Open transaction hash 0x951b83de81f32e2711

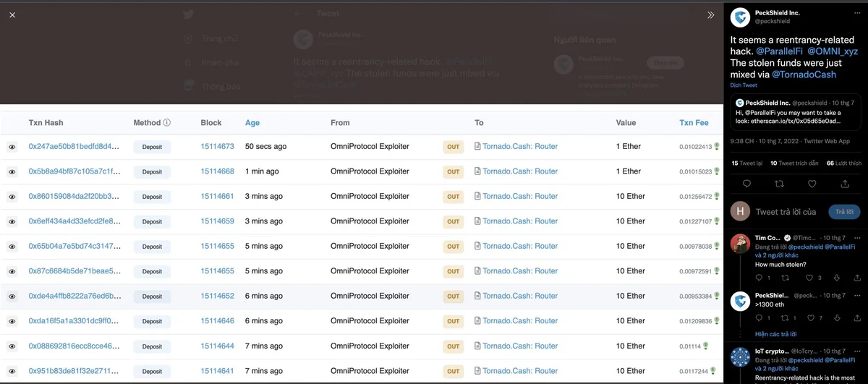click(x=75, y=371)
